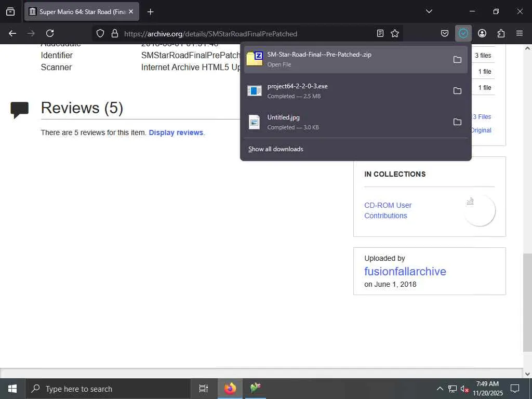Click the collection thumbnail circle image
This screenshot has width=532, height=399.
point(480,210)
